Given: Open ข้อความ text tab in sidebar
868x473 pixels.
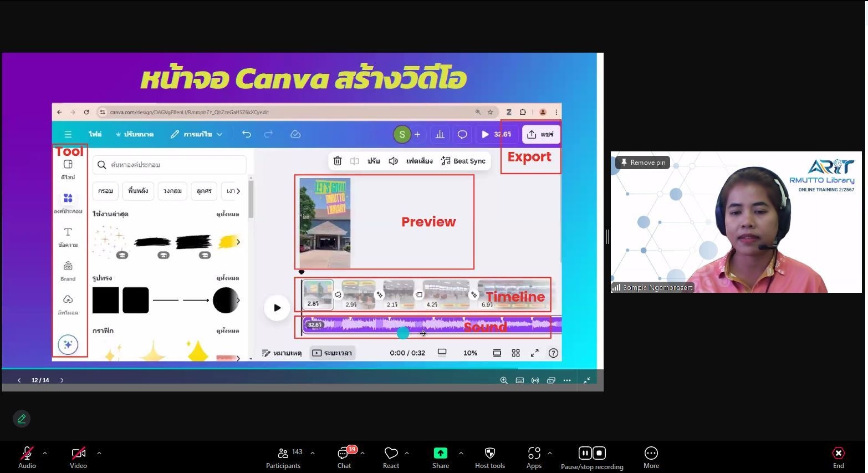Looking at the screenshot, I should tap(68, 237).
